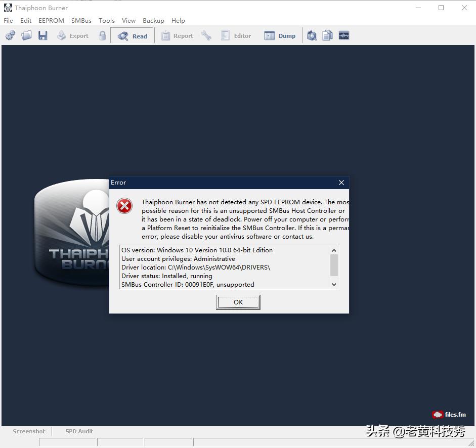Click OK in the Error dialog

click(238, 302)
